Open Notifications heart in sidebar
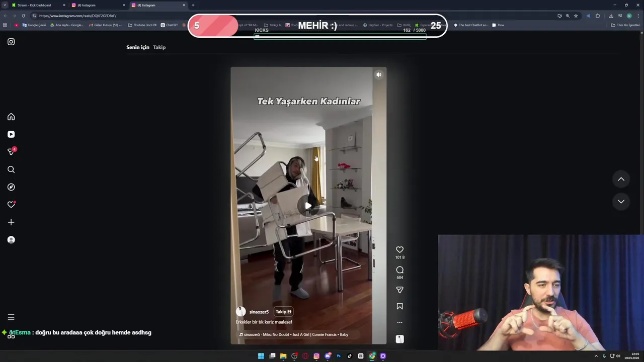644x362 pixels. [11, 205]
